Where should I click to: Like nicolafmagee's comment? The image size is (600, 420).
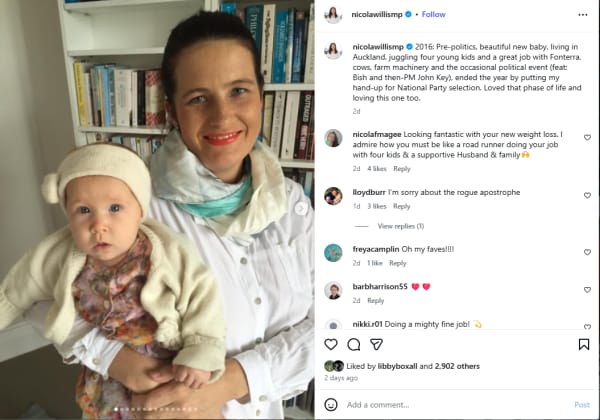coord(587,137)
